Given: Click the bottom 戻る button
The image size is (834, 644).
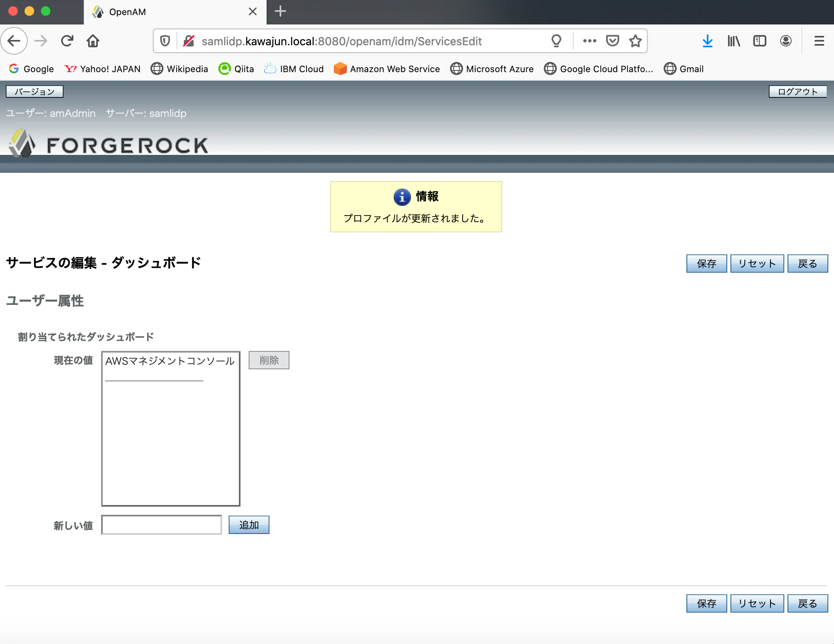Looking at the screenshot, I should point(808,604).
